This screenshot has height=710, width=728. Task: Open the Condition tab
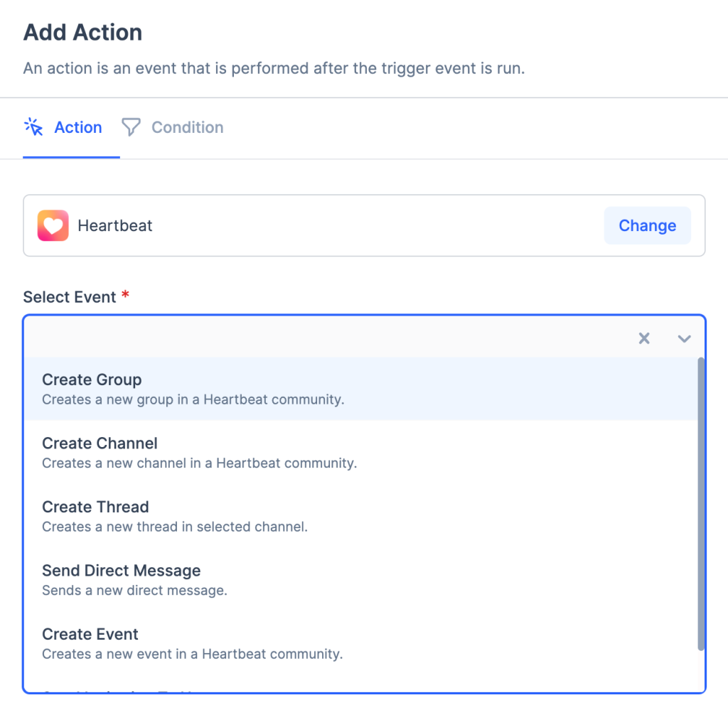187,127
